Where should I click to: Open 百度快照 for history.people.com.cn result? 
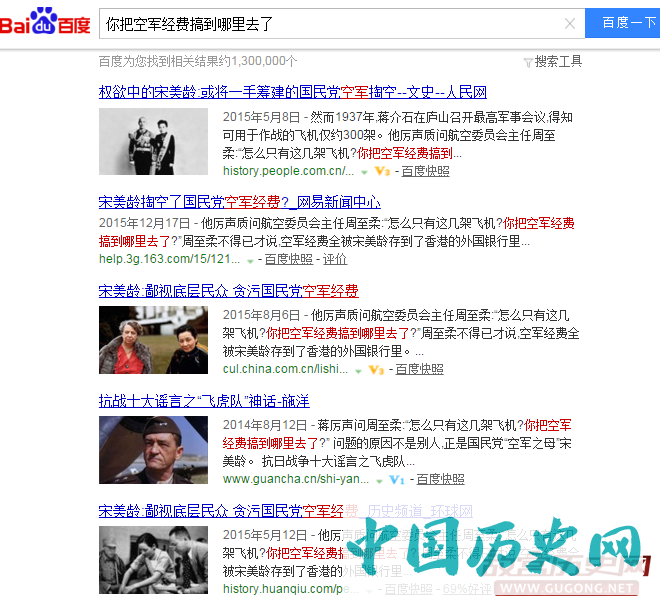pos(425,171)
